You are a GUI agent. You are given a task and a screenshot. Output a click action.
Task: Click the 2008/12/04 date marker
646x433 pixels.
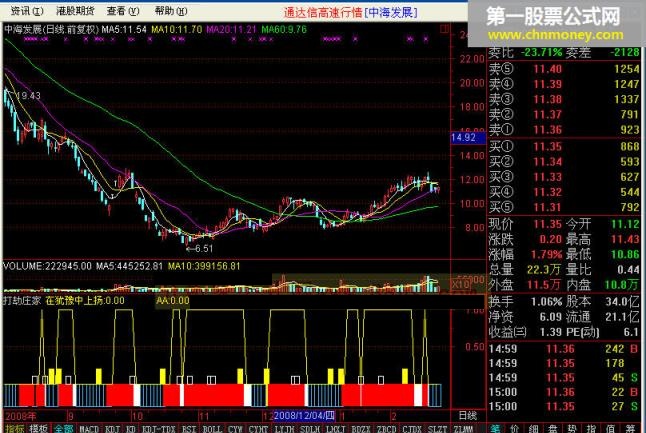click(304, 415)
